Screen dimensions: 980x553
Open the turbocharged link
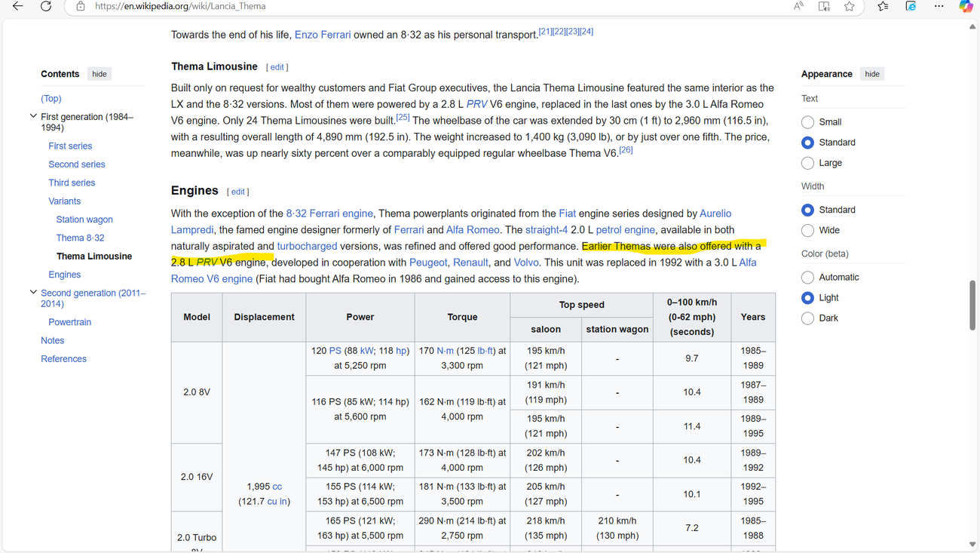(x=307, y=246)
